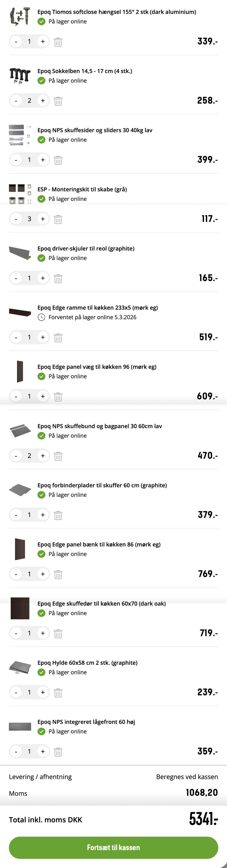Delete Epoq Tiomos softclose hængsel from cart
Image resolution: width=227 pixels, height=868 pixels.
tap(58, 42)
